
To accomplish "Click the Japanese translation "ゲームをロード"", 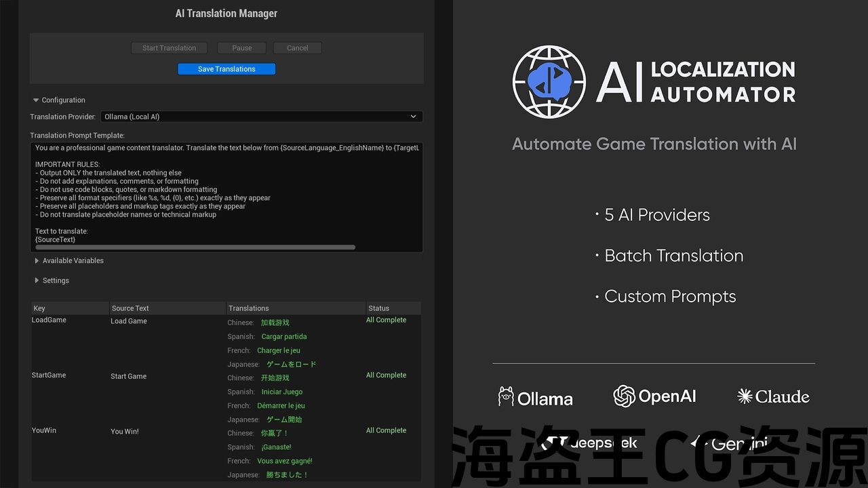I will (292, 365).
